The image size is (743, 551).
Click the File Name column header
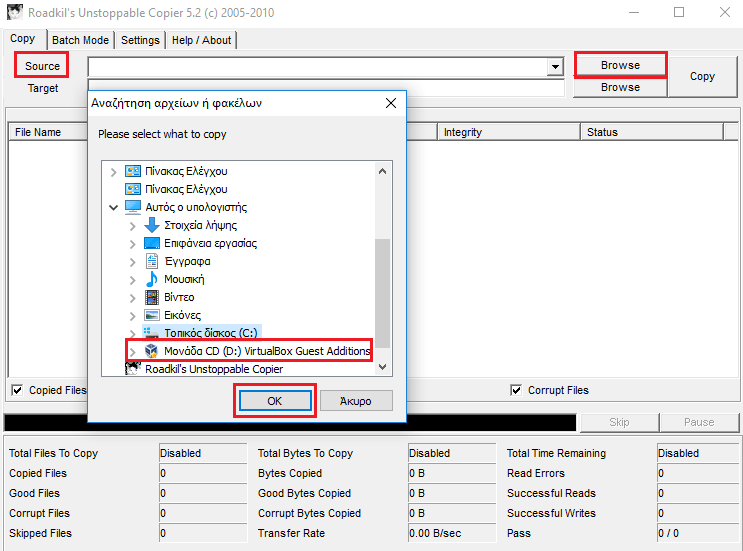click(x=49, y=132)
